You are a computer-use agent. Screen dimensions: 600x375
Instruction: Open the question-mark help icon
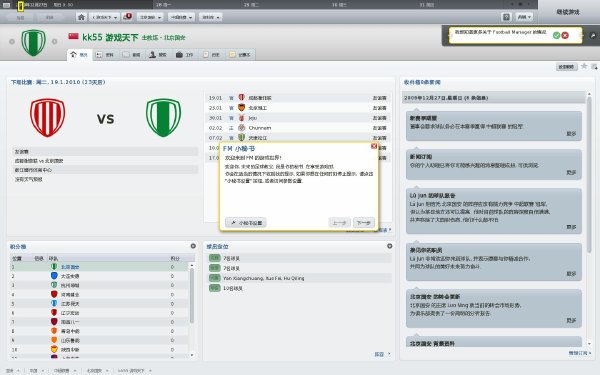coord(506,17)
